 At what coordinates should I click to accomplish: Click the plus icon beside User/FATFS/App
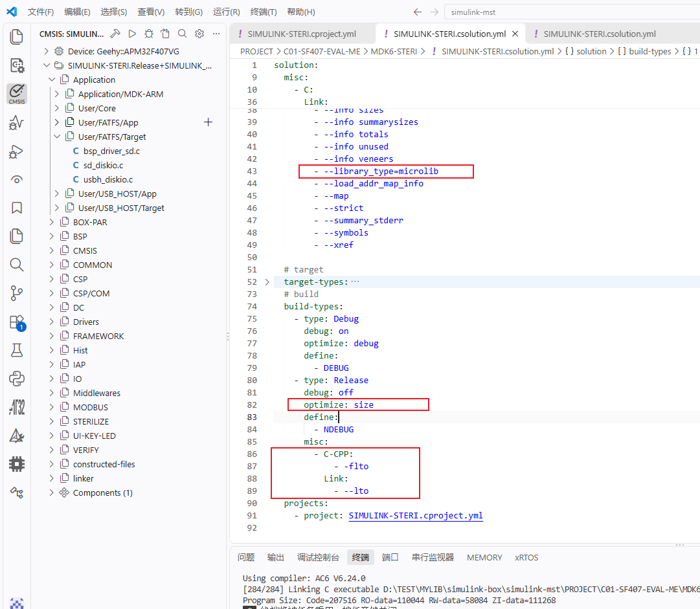[x=208, y=122]
